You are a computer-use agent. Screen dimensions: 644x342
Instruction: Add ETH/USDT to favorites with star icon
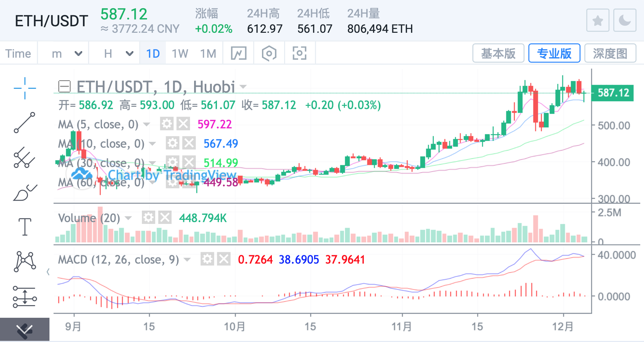(x=598, y=20)
